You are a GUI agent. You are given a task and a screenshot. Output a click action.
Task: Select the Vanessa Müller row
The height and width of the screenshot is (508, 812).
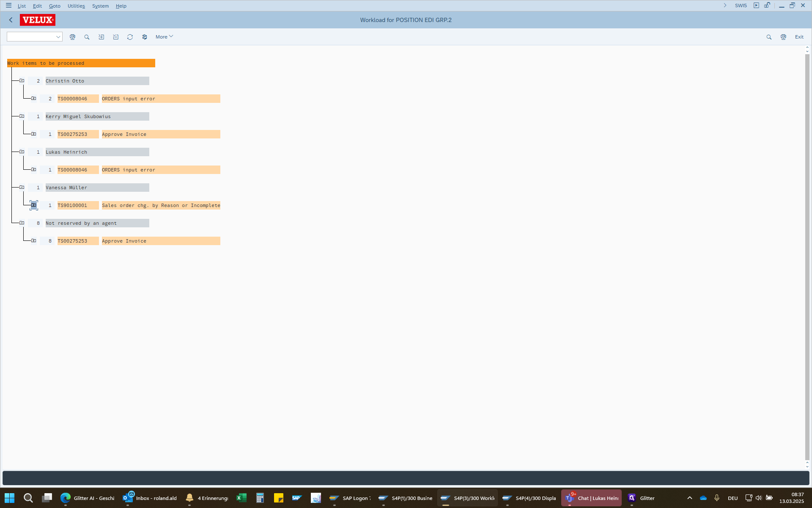pyautogui.click(x=97, y=188)
